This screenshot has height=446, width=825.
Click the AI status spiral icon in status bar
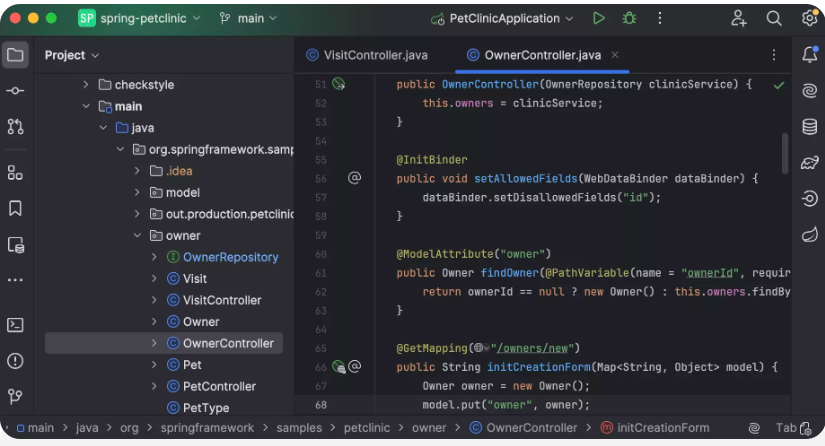[754, 428]
